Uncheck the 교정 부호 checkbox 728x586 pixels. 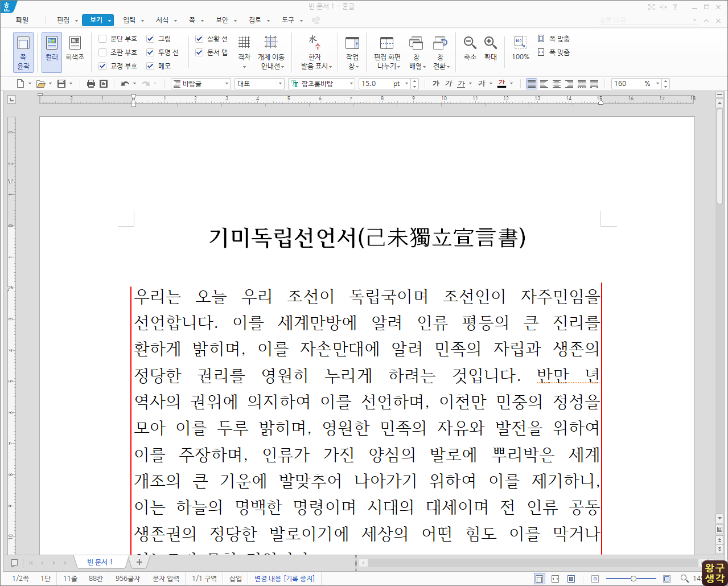[x=102, y=66]
